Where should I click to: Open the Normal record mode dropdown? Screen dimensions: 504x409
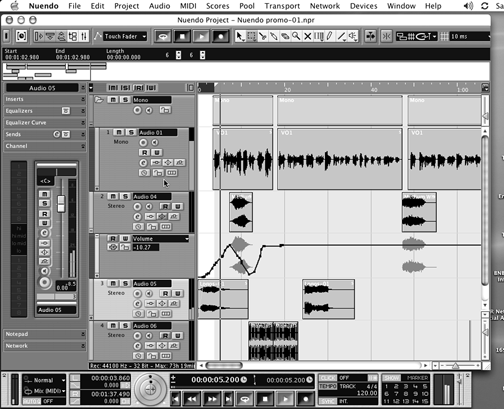(44, 380)
